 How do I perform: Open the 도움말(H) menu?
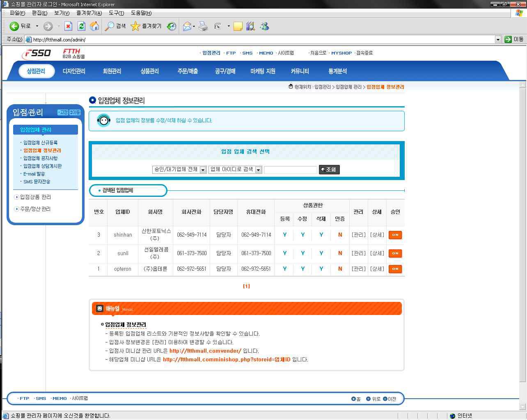[x=141, y=13]
